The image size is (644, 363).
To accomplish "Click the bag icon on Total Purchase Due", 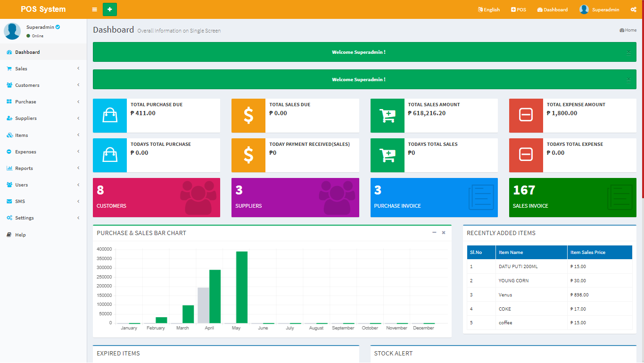I will click(x=110, y=116).
